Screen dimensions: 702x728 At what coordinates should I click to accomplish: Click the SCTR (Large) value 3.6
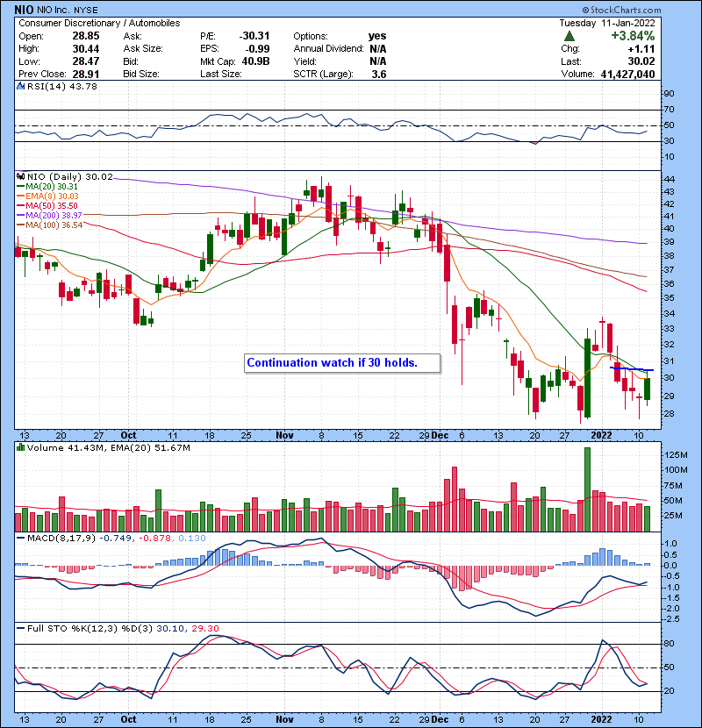(x=379, y=75)
